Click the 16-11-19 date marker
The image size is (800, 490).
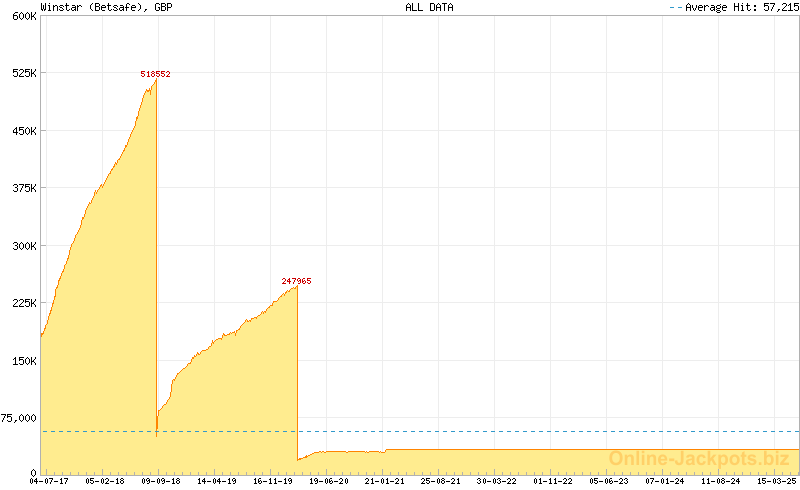point(272,481)
